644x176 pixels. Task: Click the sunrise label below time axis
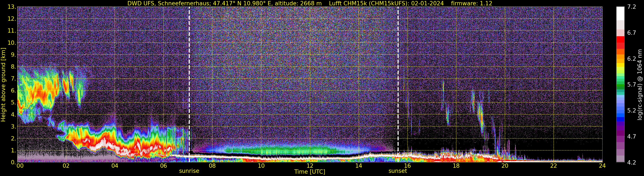[x=189, y=171]
